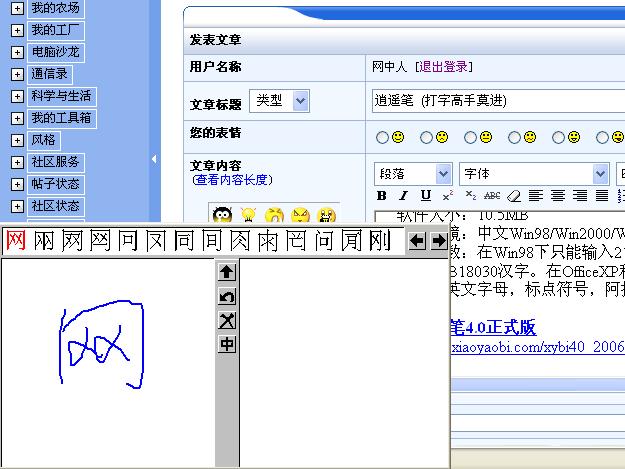Insert the light bulb emoticon
The height and width of the screenshot is (469, 625).
(x=248, y=215)
